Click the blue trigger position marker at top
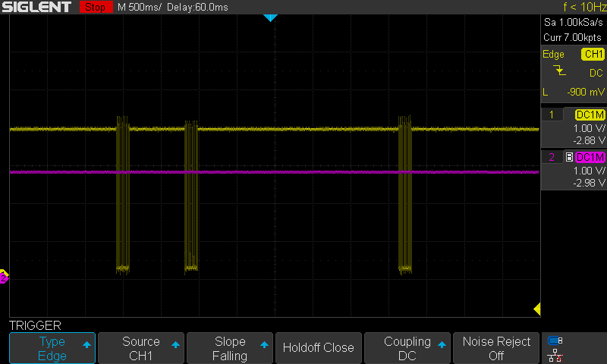The width and height of the screenshot is (607, 364). pos(270,17)
